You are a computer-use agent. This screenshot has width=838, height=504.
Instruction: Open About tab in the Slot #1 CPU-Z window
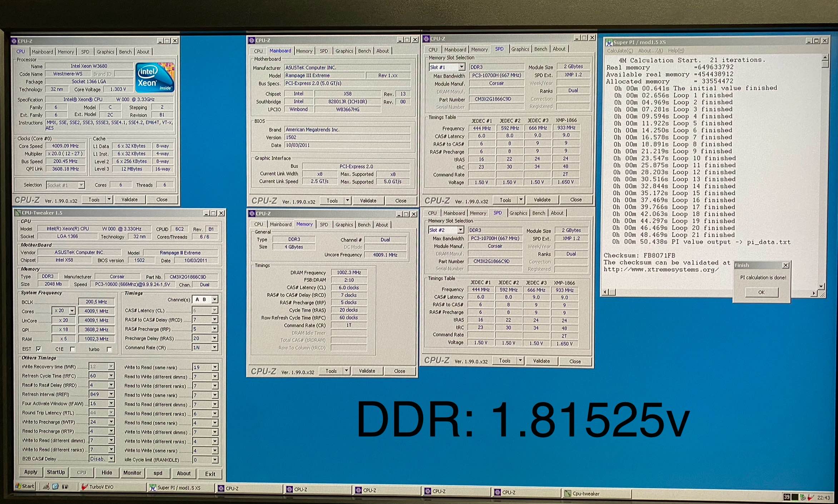[559, 49]
